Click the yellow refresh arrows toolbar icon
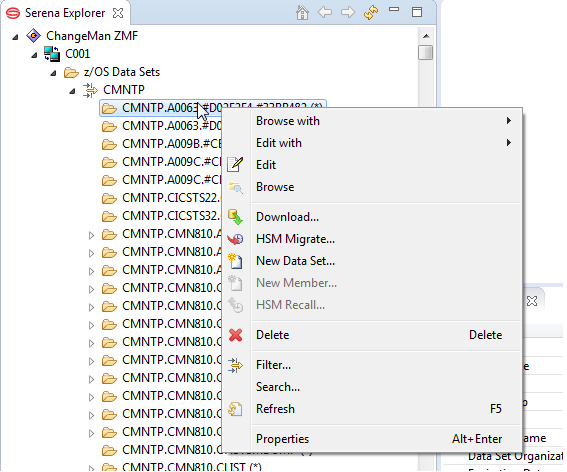 [x=371, y=13]
